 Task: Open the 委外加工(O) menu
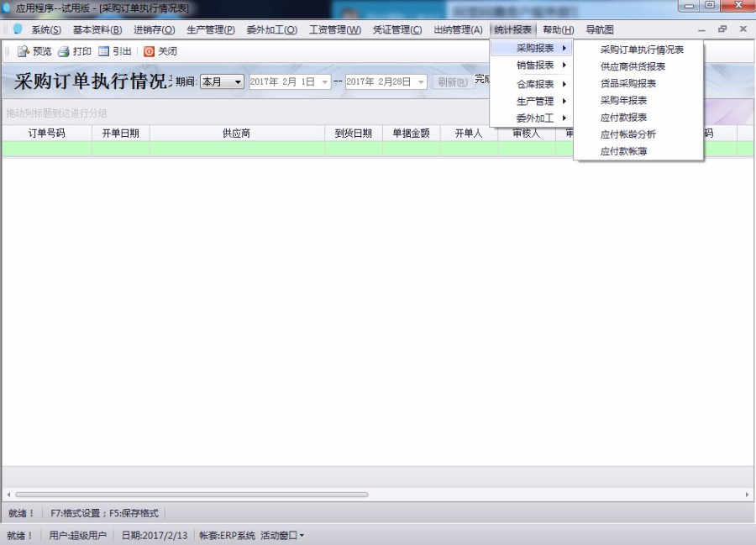pos(272,30)
